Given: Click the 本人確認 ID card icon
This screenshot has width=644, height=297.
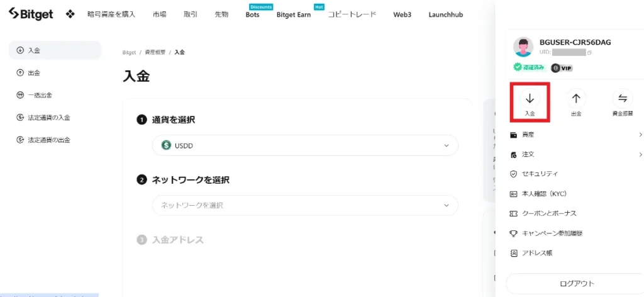Looking at the screenshot, I should click(x=513, y=194).
